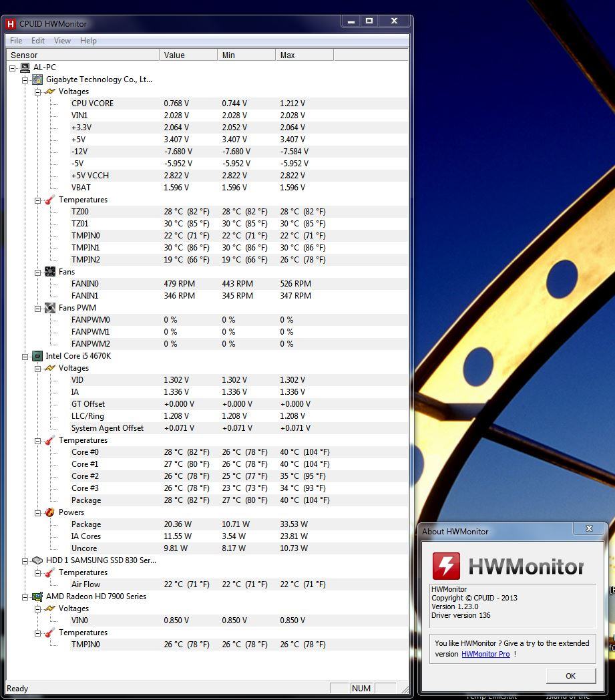The image size is (615, 700).
Task: Click the Fans PWM group icon
Action: tap(50, 308)
